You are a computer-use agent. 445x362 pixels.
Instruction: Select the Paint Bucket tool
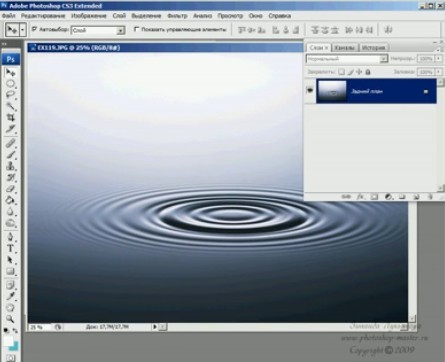tap(11, 200)
